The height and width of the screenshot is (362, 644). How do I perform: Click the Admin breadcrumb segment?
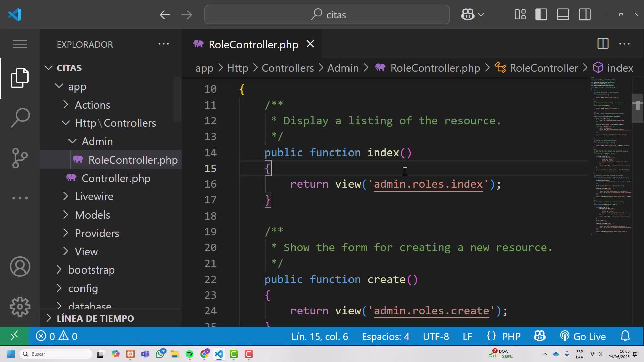point(343,68)
